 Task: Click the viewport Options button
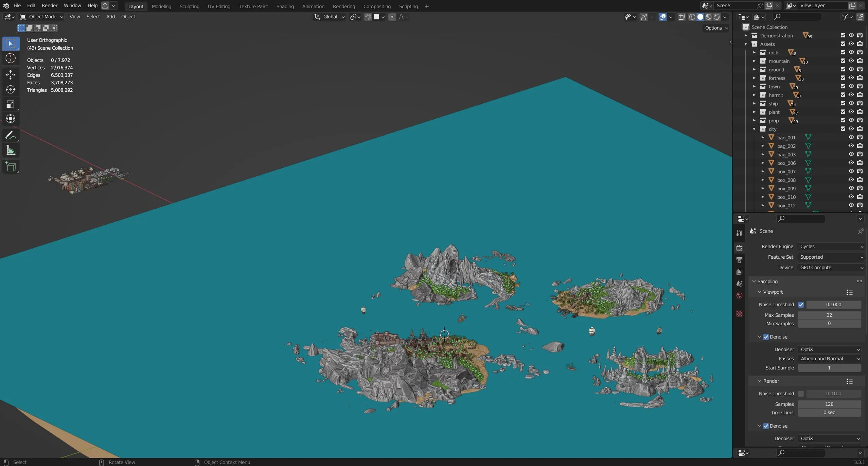click(x=716, y=28)
